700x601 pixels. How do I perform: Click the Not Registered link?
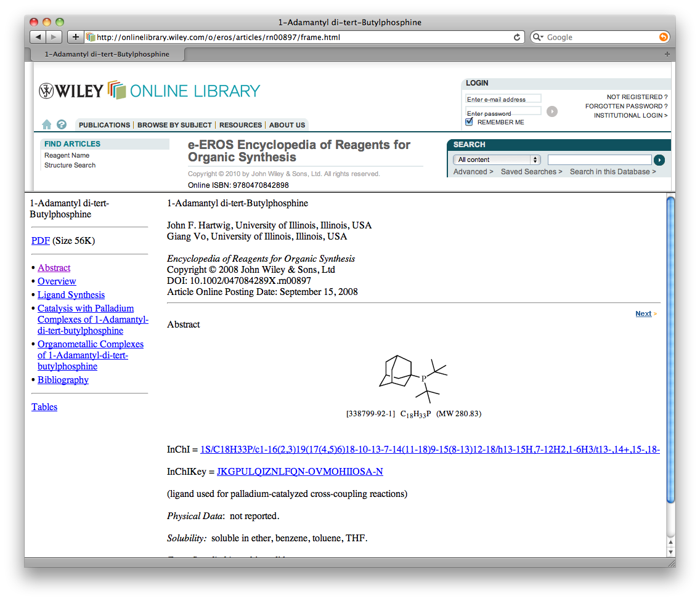[x=637, y=97]
